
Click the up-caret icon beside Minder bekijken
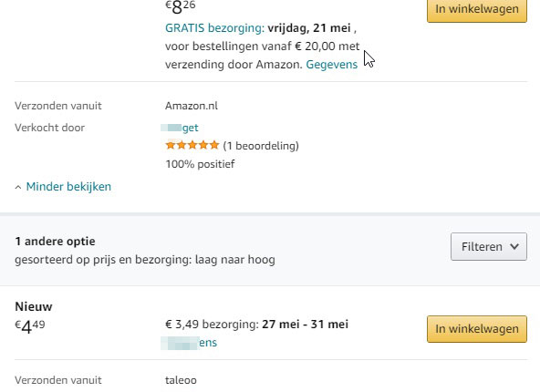18,187
